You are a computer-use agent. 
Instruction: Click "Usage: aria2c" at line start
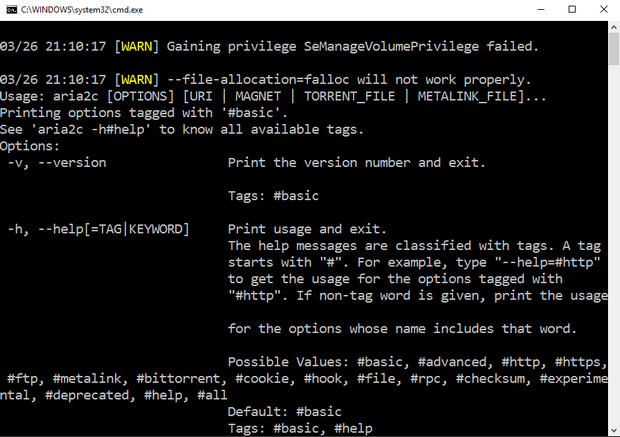[x=50, y=95]
